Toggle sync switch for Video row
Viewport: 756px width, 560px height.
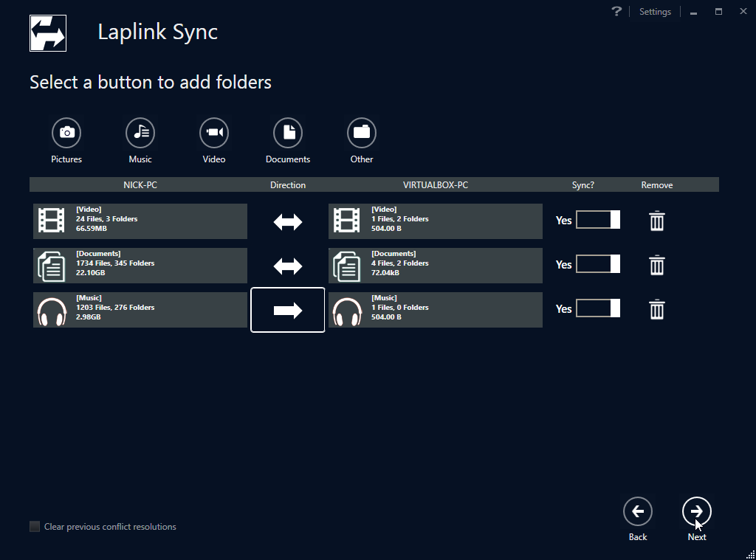point(598,220)
